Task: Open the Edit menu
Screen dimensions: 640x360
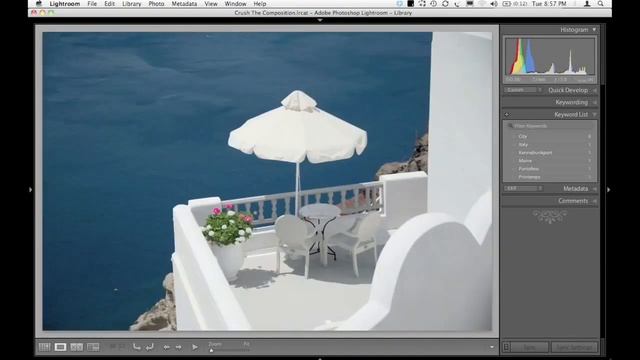Action: click(x=109, y=4)
